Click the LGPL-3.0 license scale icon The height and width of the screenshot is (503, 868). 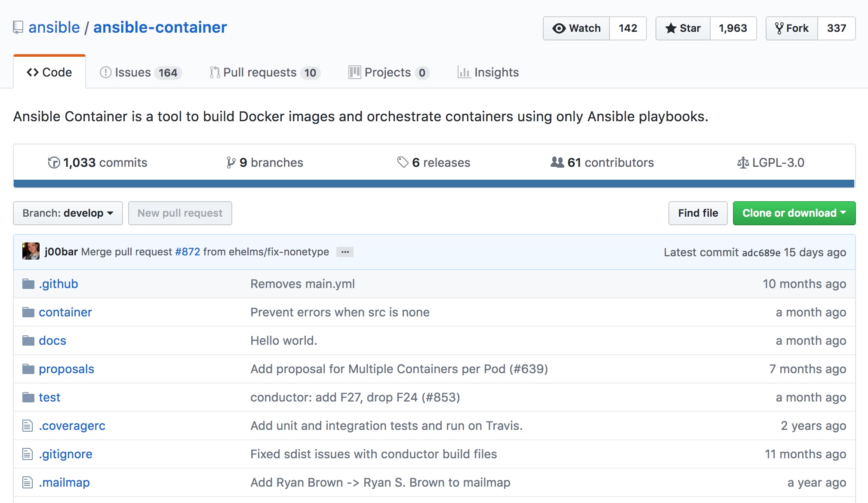(743, 163)
